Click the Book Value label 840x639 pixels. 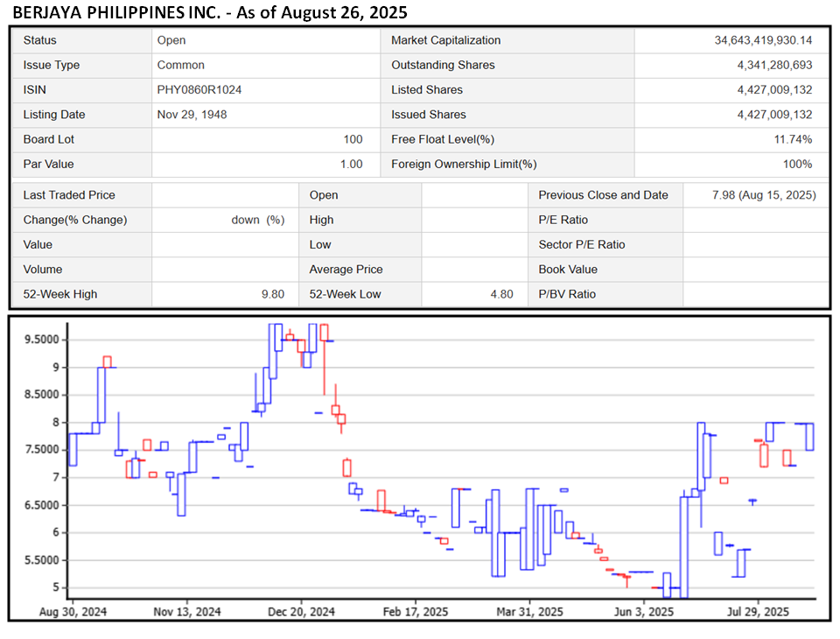(x=568, y=269)
